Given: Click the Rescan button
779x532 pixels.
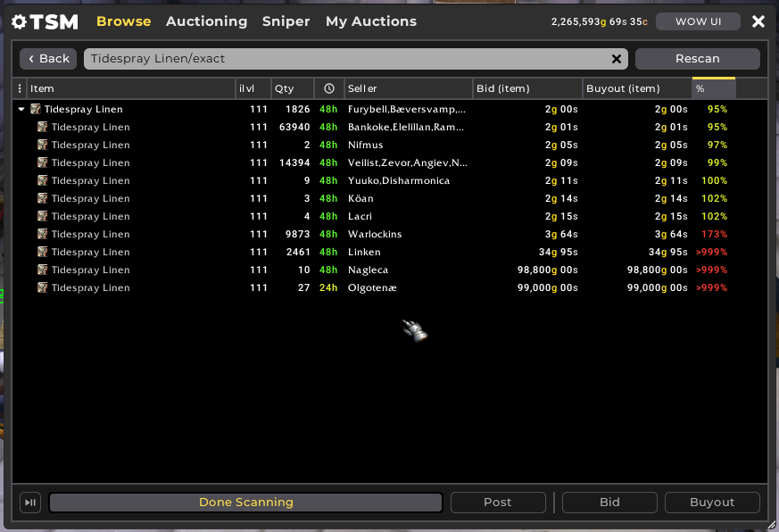Looking at the screenshot, I should click(x=698, y=59).
